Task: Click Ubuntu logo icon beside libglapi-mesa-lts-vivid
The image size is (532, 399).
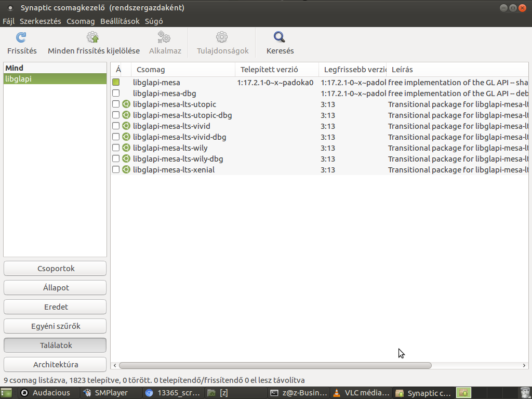Action: (126, 126)
